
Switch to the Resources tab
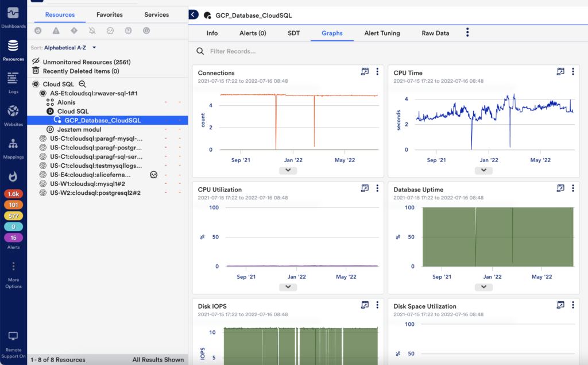coord(60,14)
